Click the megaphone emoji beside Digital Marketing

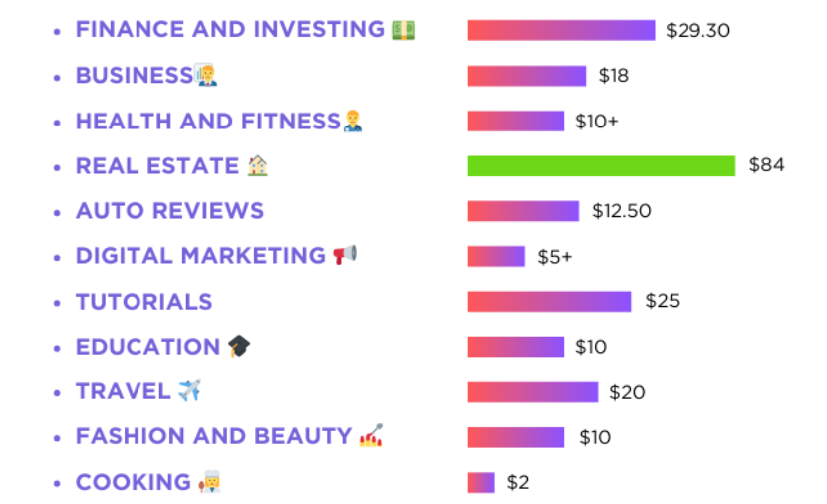pyautogui.click(x=345, y=256)
